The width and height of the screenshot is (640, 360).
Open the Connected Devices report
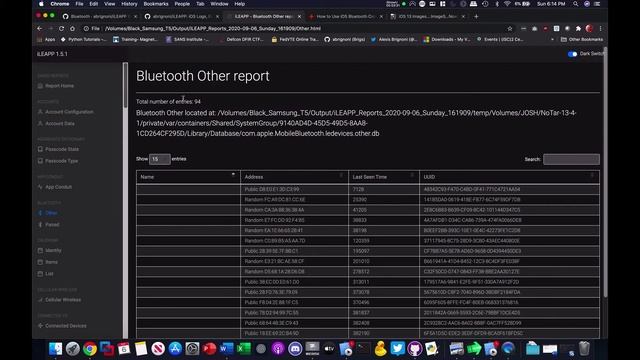[62, 326]
